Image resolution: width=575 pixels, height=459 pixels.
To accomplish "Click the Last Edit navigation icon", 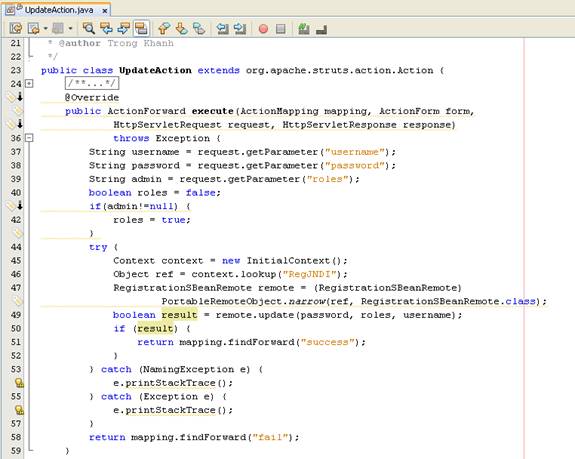I will click(x=16, y=28).
